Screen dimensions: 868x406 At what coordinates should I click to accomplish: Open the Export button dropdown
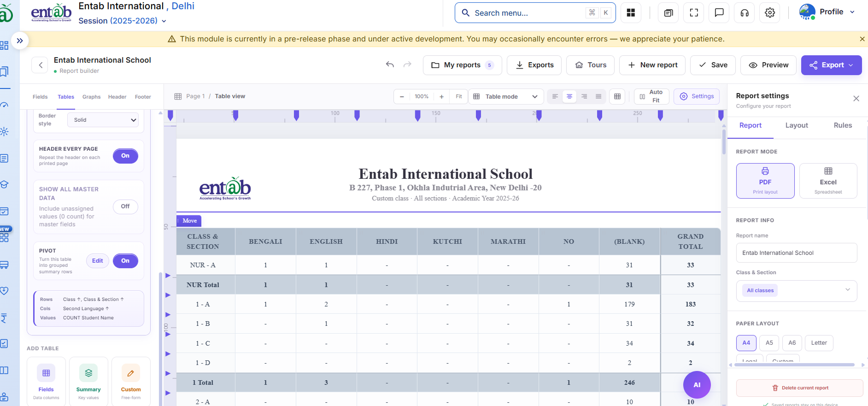coord(831,65)
